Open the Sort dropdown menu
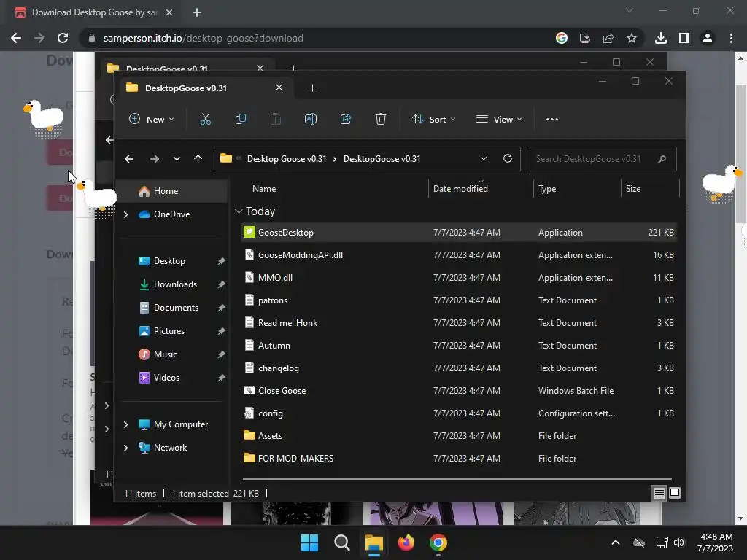 pyautogui.click(x=433, y=119)
